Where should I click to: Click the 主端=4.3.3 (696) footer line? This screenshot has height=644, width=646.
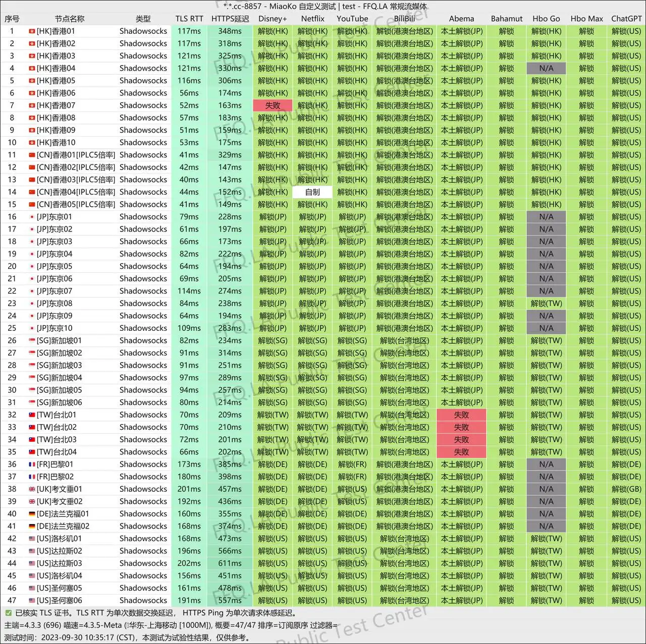171,625
